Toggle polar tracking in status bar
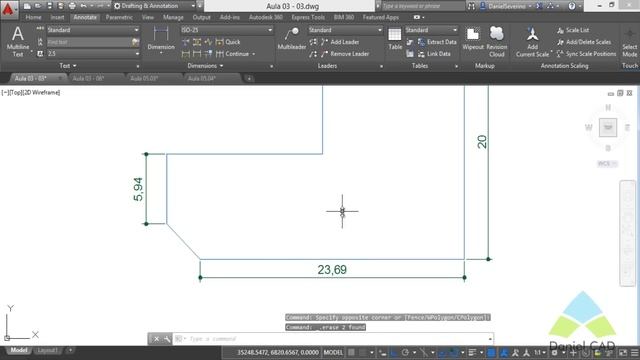Screen dimensions: 640x360 [405, 353]
